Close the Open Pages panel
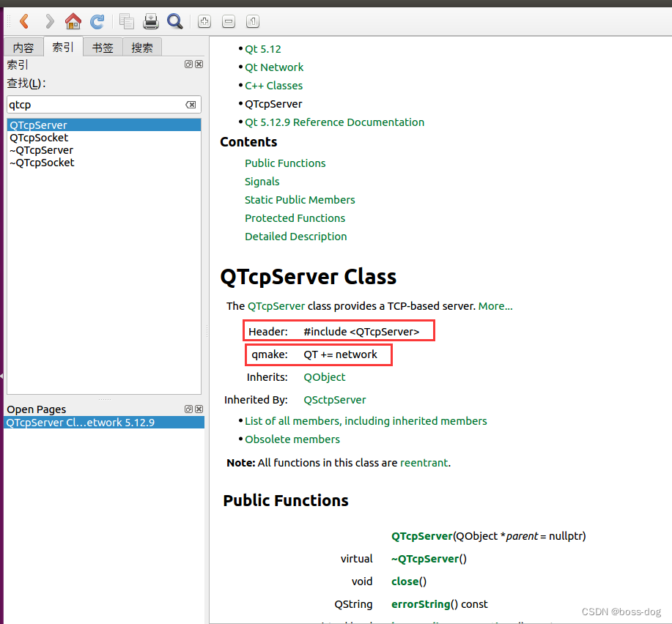The image size is (672, 624). click(199, 409)
